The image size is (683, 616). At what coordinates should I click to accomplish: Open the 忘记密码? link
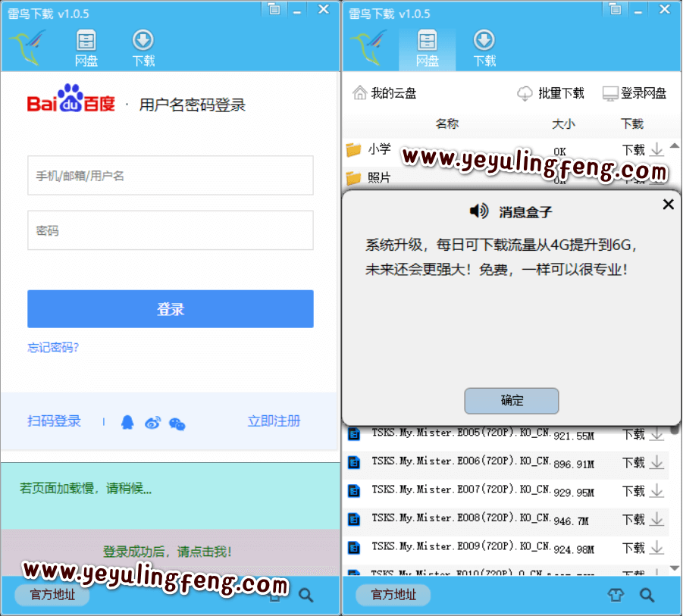point(53,347)
